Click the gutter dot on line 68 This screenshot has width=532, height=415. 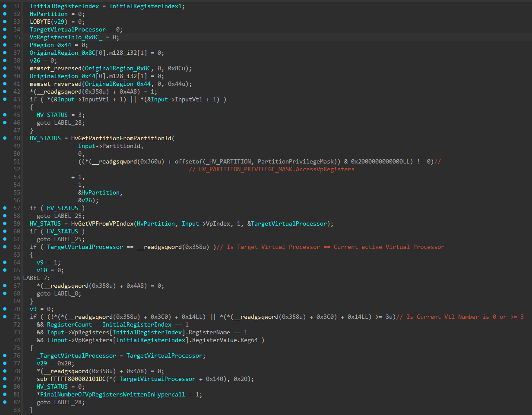click(5, 293)
